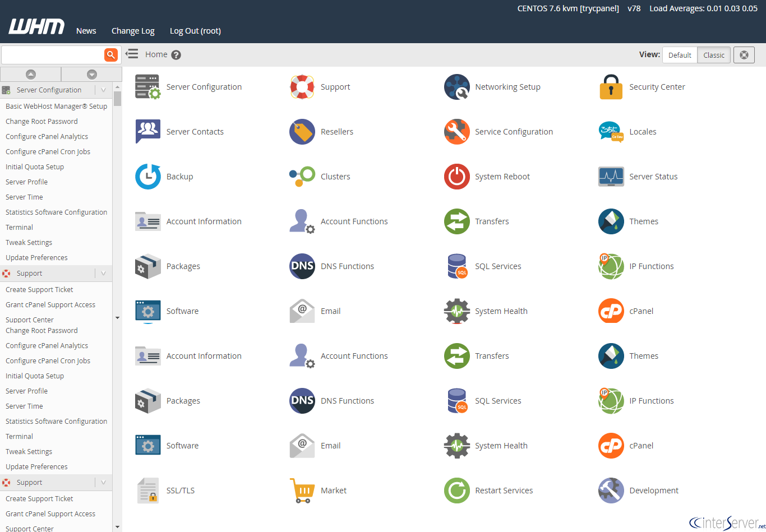Open the Basic WebHost Manager Setup link

pyautogui.click(x=56, y=106)
